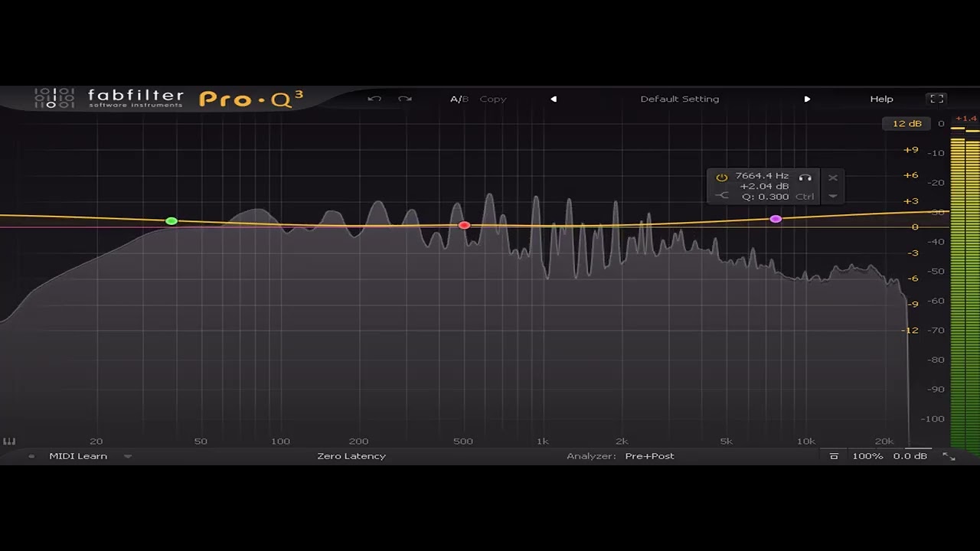The height and width of the screenshot is (551, 980).
Task: Click the 7664.4 Hz frequency value
Action: pyautogui.click(x=762, y=176)
